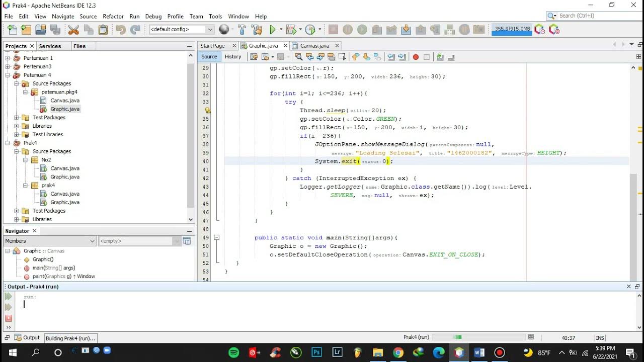The height and width of the screenshot is (362, 644).
Task: Click the light bulb hint on line 34
Action: (x=208, y=110)
